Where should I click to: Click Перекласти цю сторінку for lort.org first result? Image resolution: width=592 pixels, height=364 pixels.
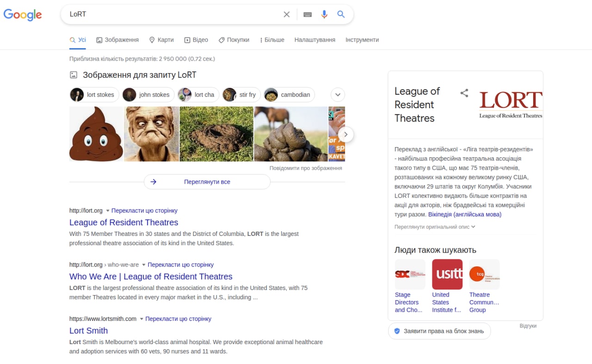144,210
